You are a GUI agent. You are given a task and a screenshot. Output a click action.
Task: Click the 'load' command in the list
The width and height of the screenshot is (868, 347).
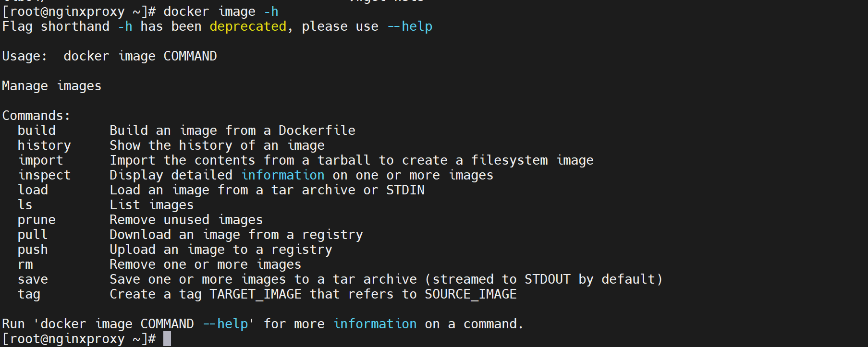[33, 190]
